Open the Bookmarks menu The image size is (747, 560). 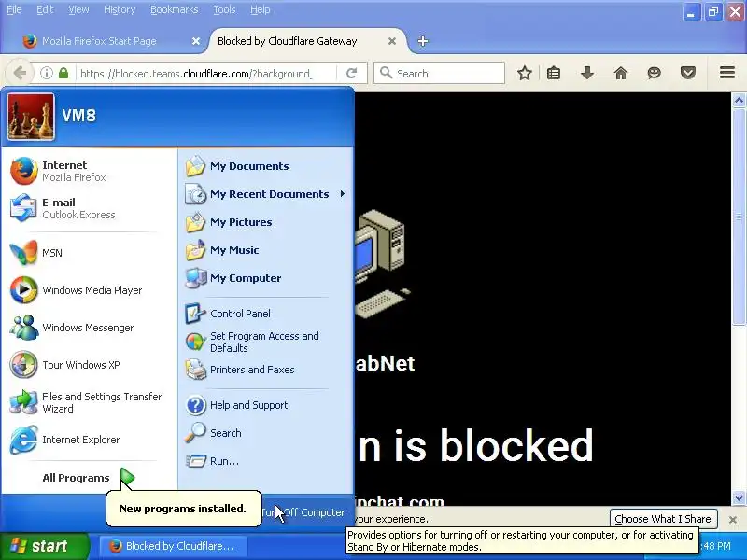tap(174, 9)
